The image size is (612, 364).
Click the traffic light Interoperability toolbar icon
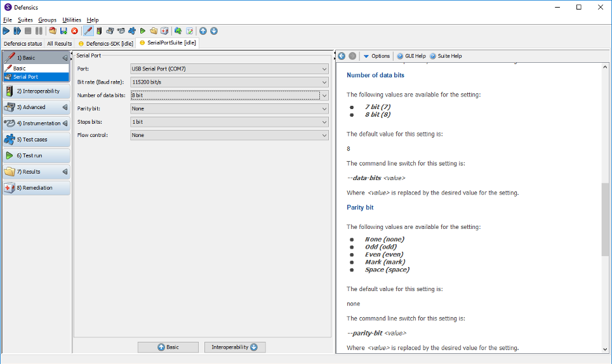coord(99,30)
